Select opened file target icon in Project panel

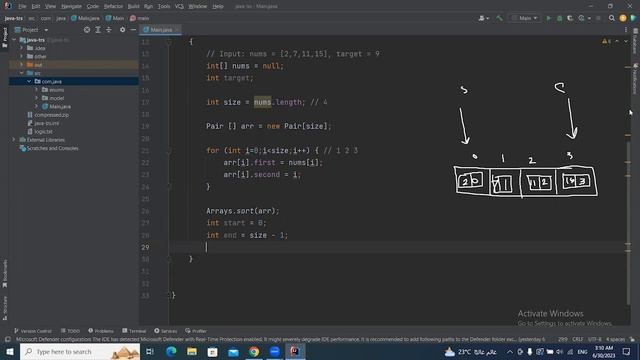coord(87,30)
